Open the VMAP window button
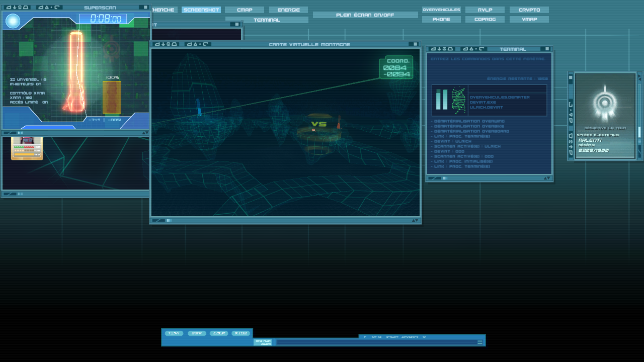644x362 pixels. click(x=529, y=20)
